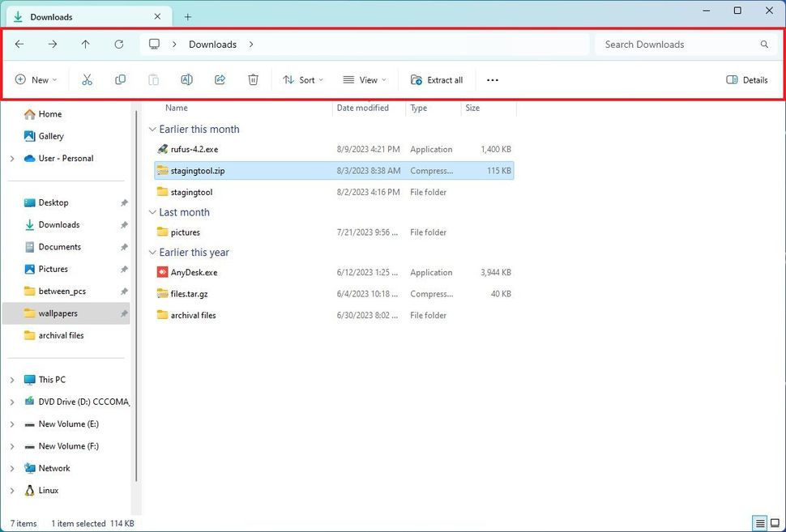Click Extract all button
The width and height of the screenshot is (786, 532).
(437, 79)
